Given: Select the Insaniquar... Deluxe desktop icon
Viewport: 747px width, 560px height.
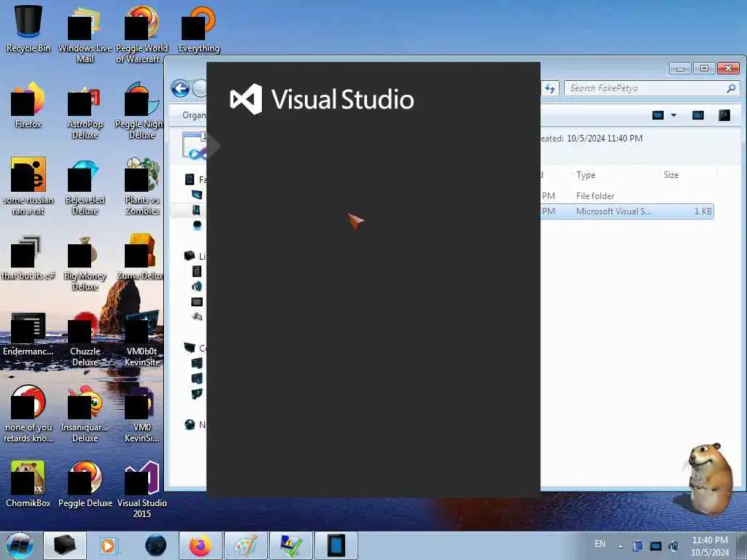Looking at the screenshot, I should 85,413.
